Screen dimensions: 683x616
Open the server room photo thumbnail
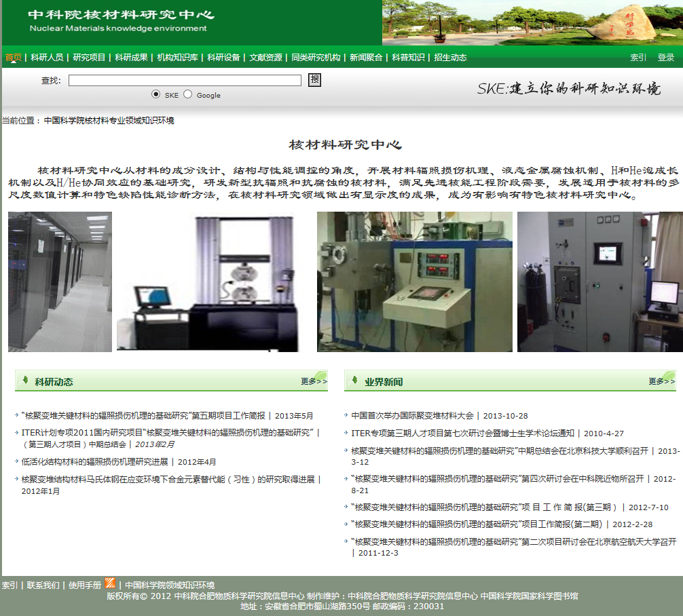[x=60, y=282]
